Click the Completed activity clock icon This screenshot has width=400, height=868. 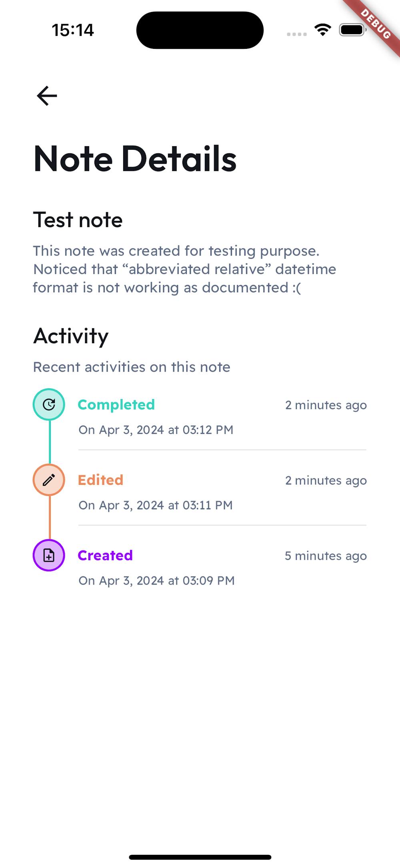49,404
